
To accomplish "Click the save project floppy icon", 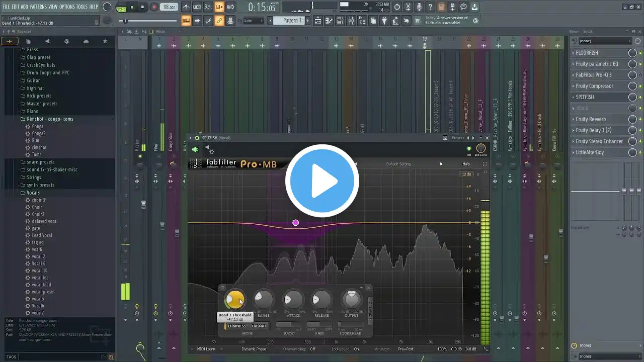I will [452, 7].
